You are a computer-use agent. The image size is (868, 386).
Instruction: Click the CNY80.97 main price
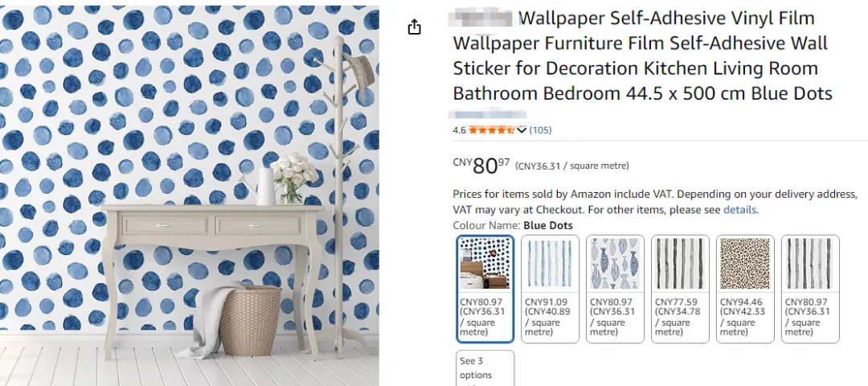[481, 165]
